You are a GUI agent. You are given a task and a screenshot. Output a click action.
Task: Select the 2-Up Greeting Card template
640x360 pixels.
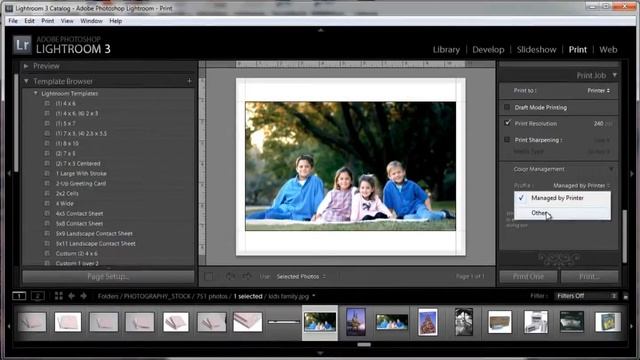point(81,183)
